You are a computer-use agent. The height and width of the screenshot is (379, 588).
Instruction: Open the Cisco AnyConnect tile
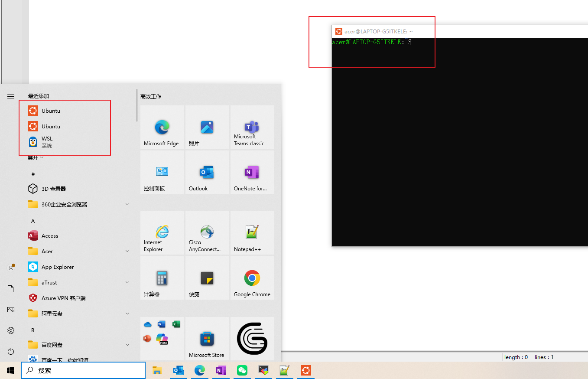[x=207, y=233]
